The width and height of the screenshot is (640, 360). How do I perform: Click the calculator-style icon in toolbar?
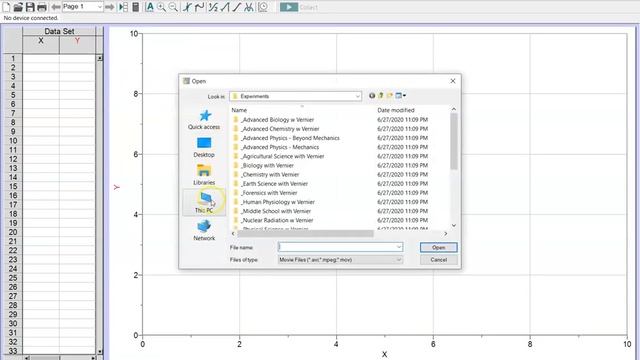tap(136, 7)
